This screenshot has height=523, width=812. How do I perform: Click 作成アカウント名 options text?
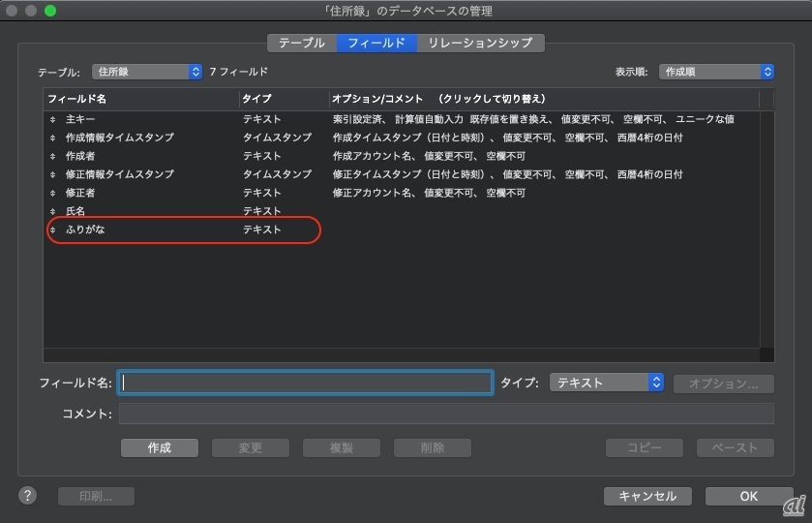tap(429, 156)
